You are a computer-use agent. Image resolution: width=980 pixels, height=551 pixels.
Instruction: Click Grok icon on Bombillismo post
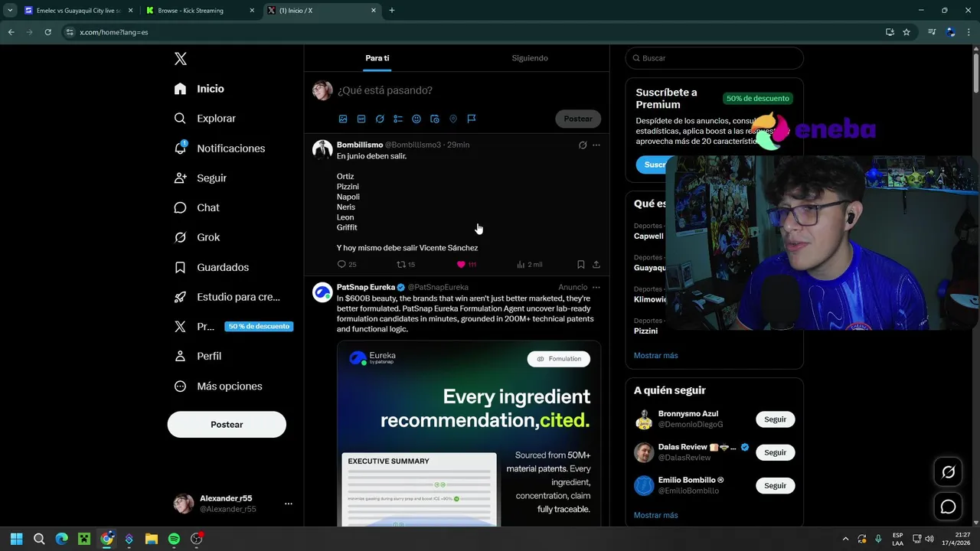coord(583,145)
